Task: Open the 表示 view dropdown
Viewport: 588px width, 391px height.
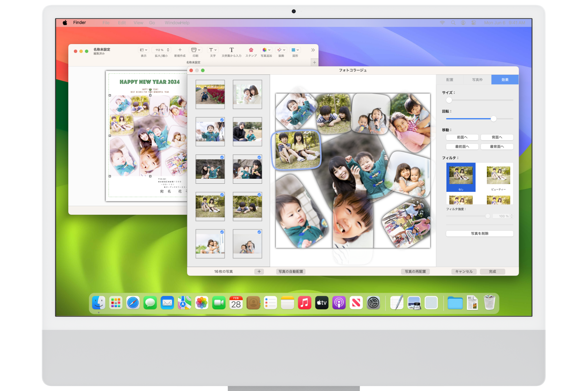Action: (x=143, y=50)
